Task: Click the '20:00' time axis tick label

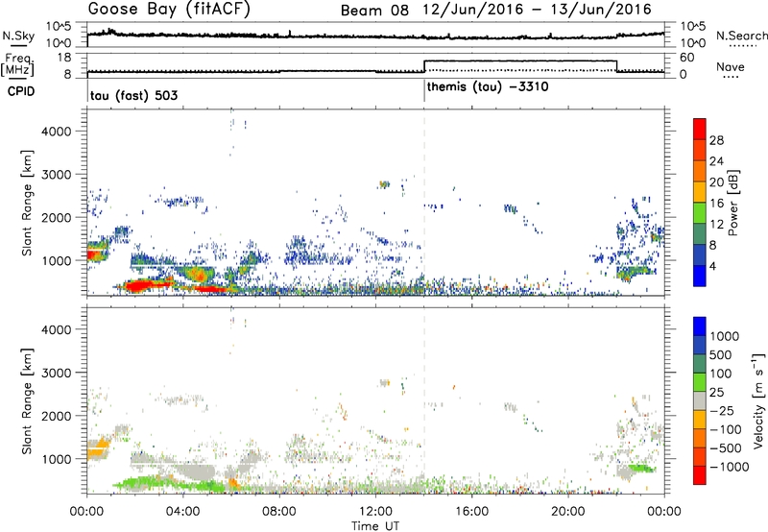Action: 567,512
